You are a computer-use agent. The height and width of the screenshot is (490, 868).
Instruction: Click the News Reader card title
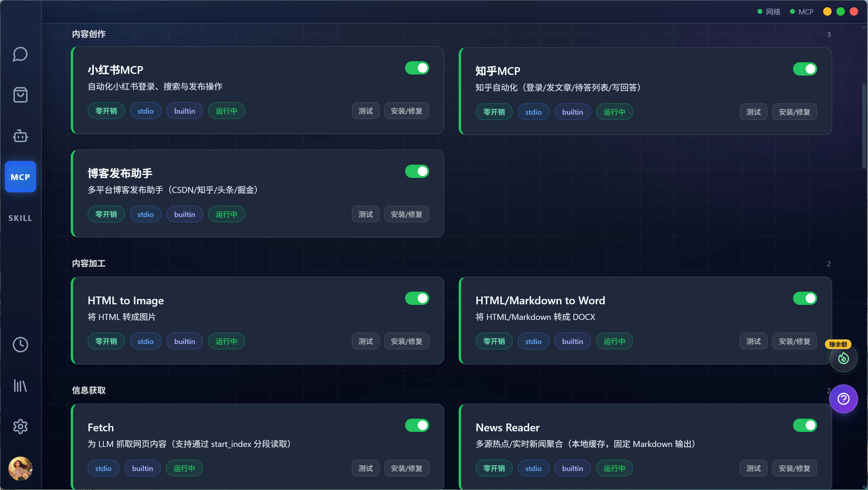(x=507, y=428)
